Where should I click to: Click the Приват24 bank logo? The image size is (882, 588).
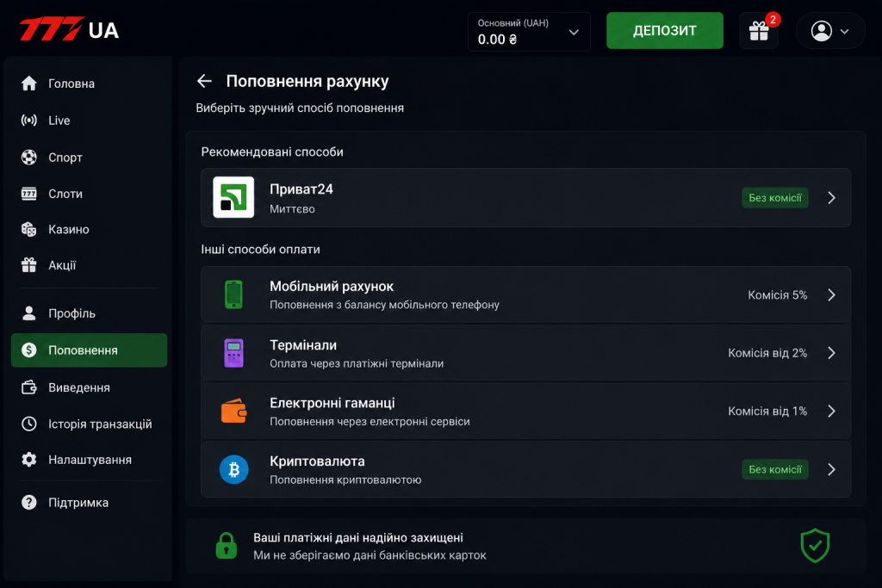point(233,197)
